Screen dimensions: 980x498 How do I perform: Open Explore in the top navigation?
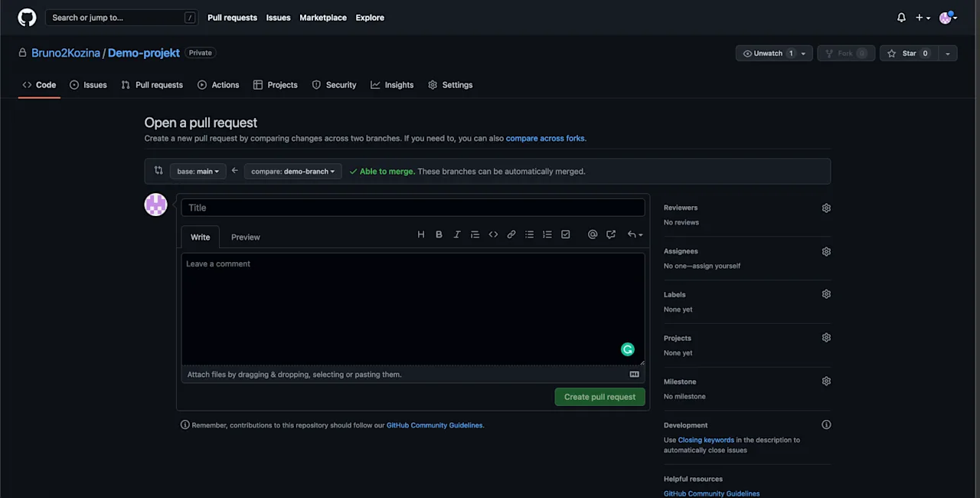(370, 18)
